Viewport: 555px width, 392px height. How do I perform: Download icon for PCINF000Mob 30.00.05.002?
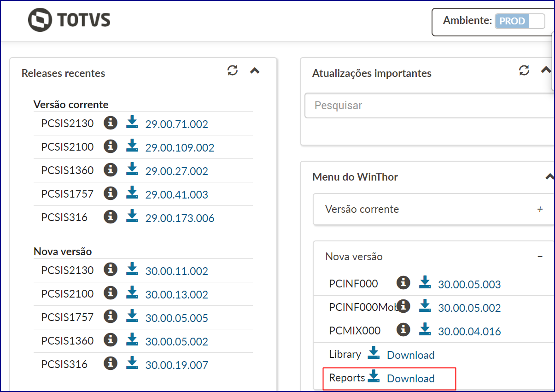coord(425,306)
